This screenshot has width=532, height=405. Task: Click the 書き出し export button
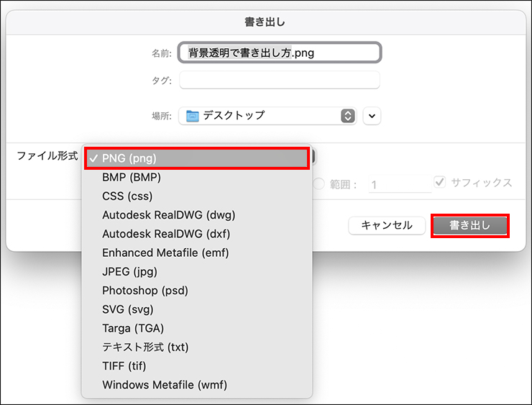coord(469,225)
